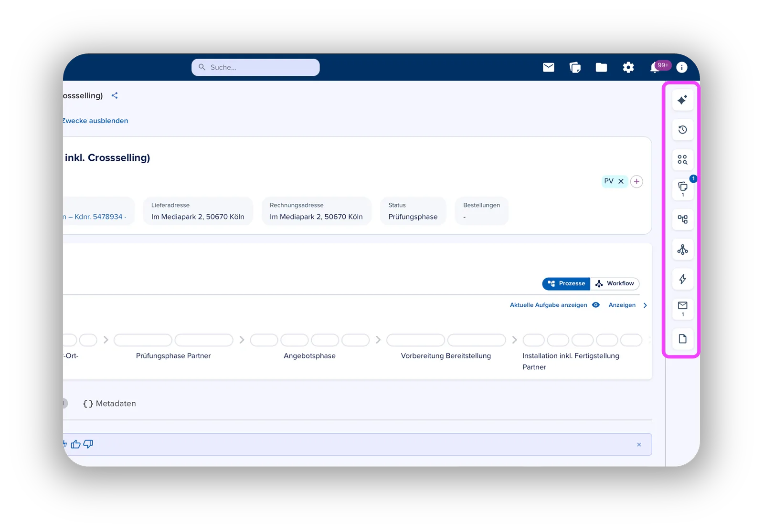The width and height of the screenshot is (764, 532).
Task: Click the share icon beside the title
Action: tap(115, 95)
